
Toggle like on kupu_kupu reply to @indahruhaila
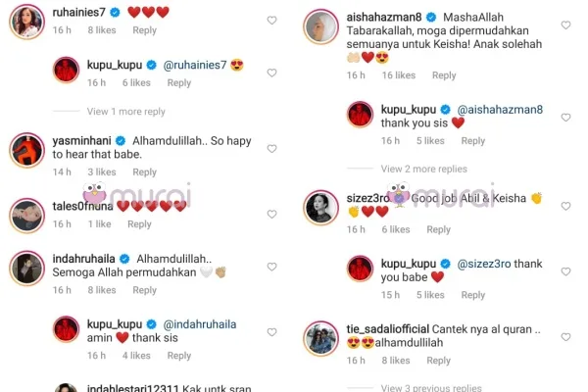[x=271, y=332]
